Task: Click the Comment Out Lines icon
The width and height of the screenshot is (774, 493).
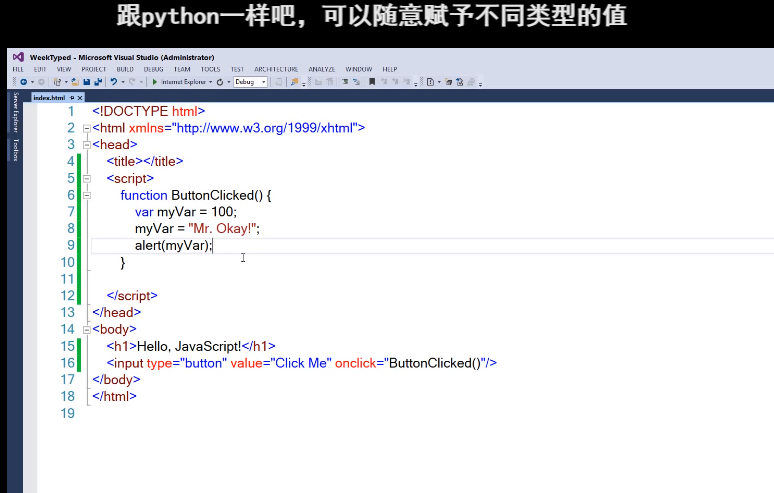Action: coord(345,82)
